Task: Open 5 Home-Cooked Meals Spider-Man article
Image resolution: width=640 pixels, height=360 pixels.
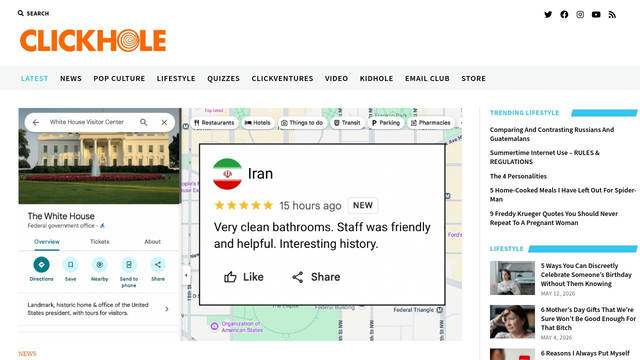Action: (563, 195)
